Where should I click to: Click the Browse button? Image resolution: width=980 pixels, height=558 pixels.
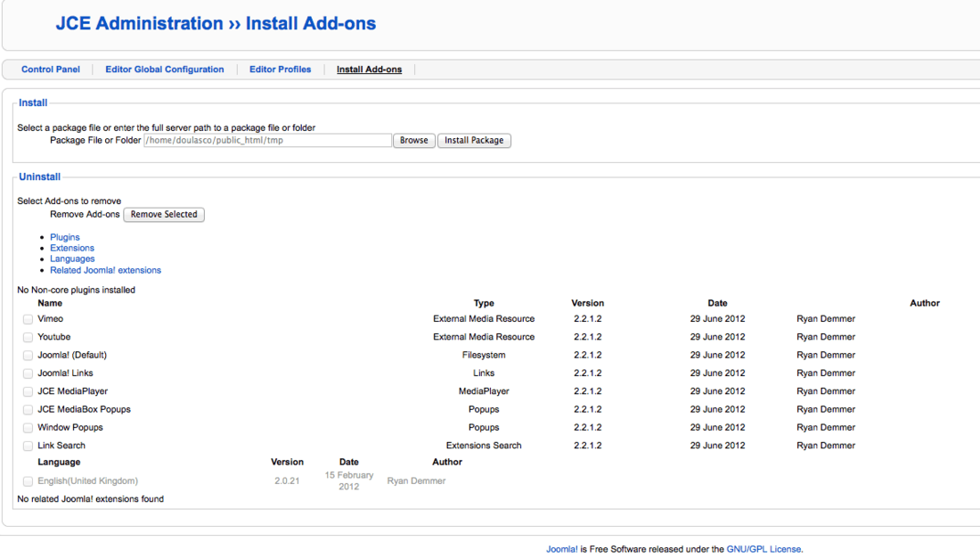click(413, 140)
